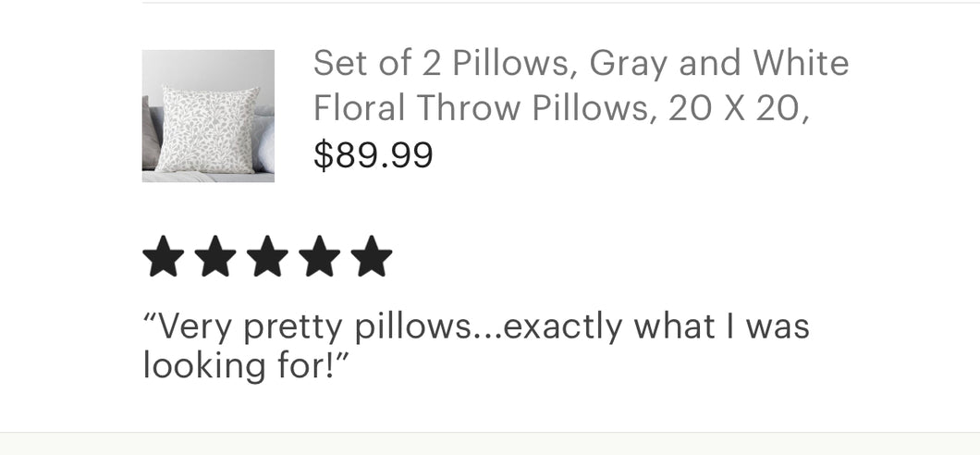The height and width of the screenshot is (455, 980).
Task: Click the word "White" in the title
Action: (x=800, y=64)
